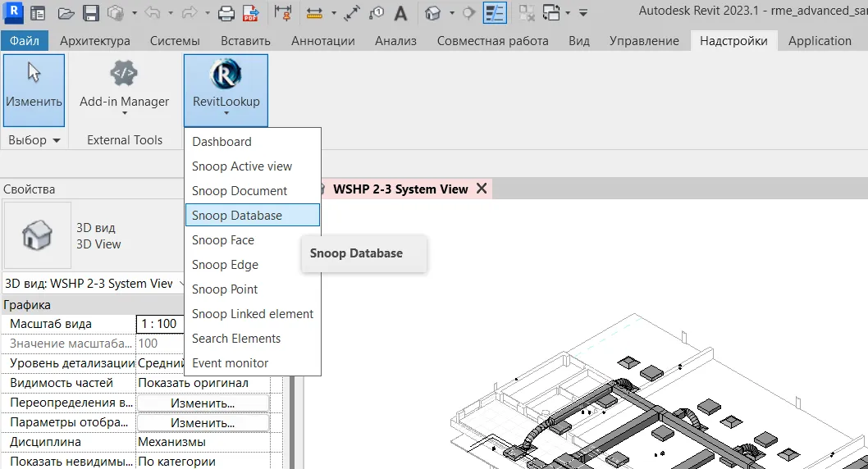Click the Switch Windows icon
The image size is (868, 469).
[551, 13]
